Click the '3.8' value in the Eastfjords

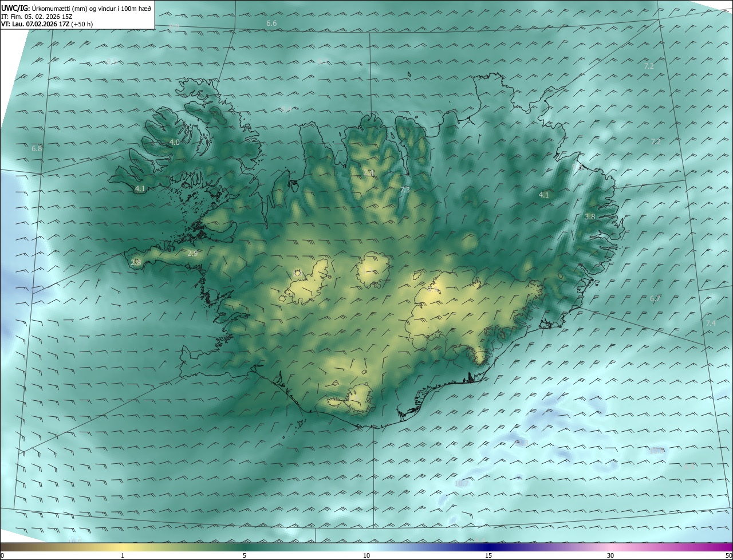(590, 217)
